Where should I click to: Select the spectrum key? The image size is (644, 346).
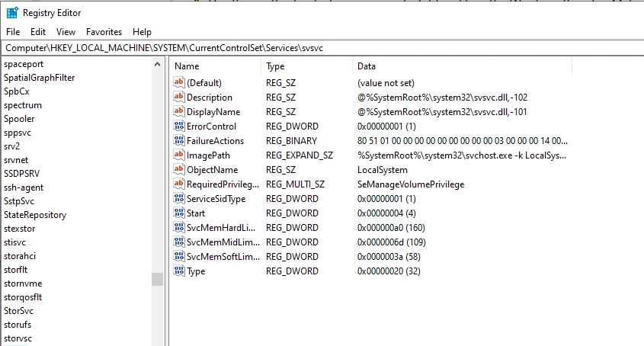click(23, 105)
